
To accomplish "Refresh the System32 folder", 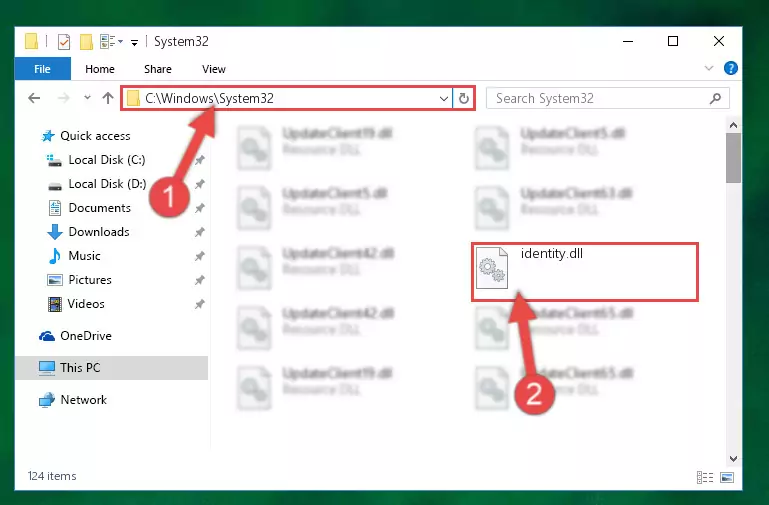I will pyautogui.click(x=463, y=99).
